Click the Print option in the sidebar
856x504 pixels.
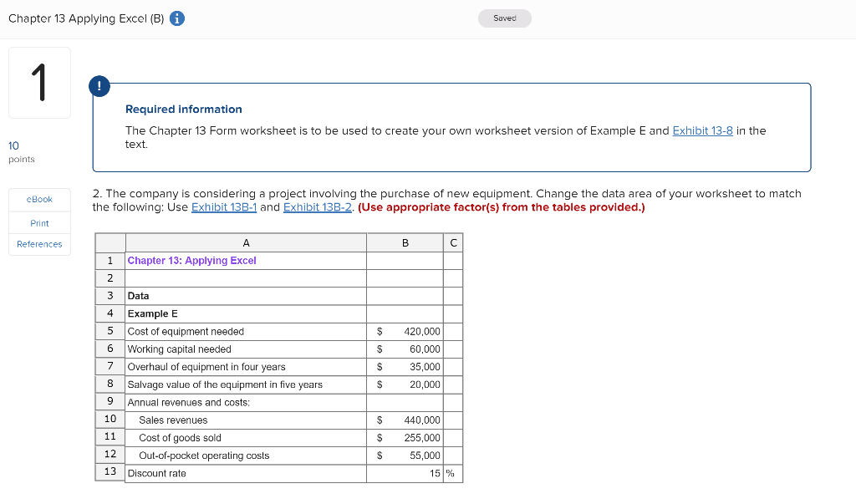pyautogui.click(x=38, y=222)
